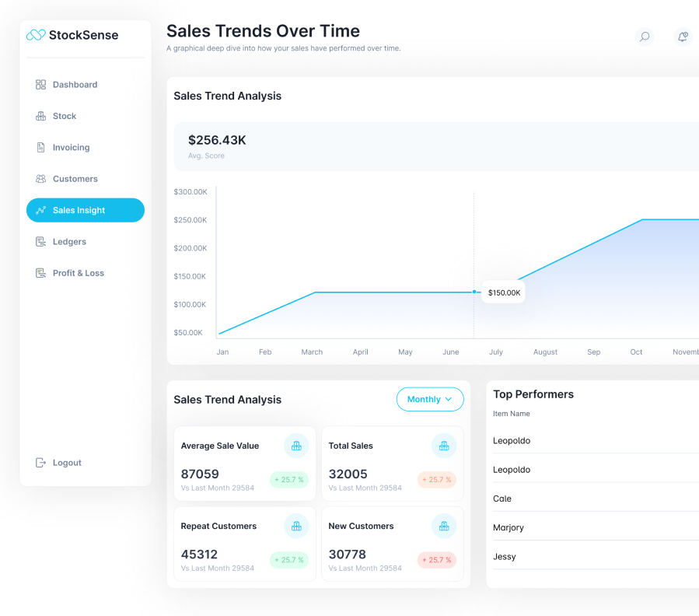Open notifications bell icon

pyautogui.click(x=683, y=37)
